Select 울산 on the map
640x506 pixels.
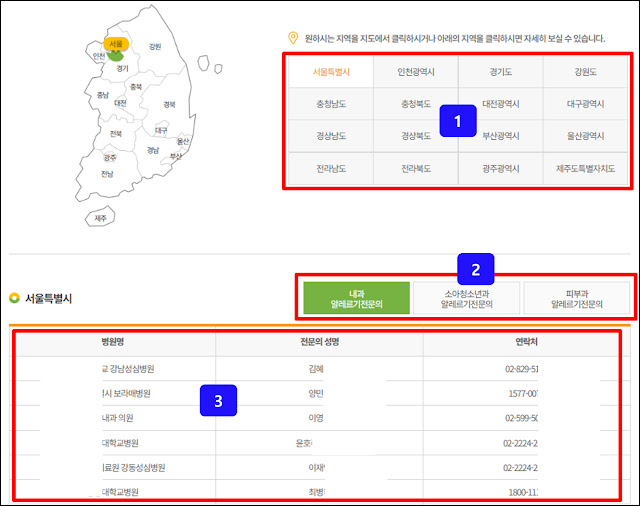pos(183,141)
